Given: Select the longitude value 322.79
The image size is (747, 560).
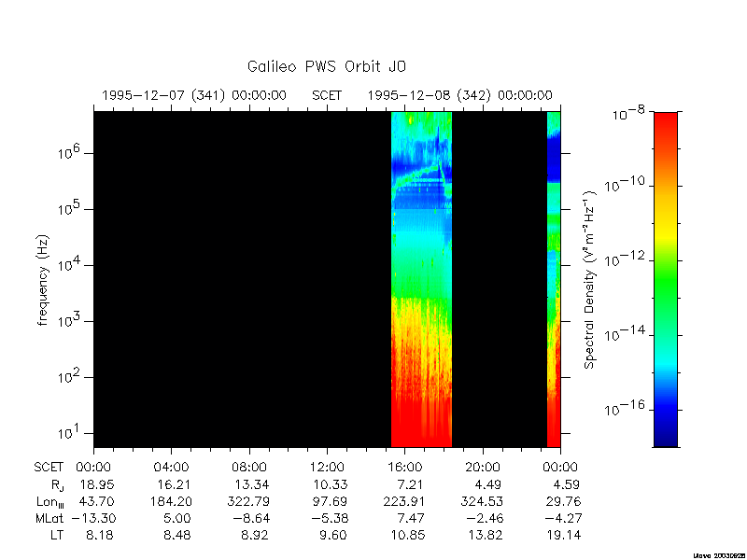Looking at the screenshot, I should (x=249, y=501).
